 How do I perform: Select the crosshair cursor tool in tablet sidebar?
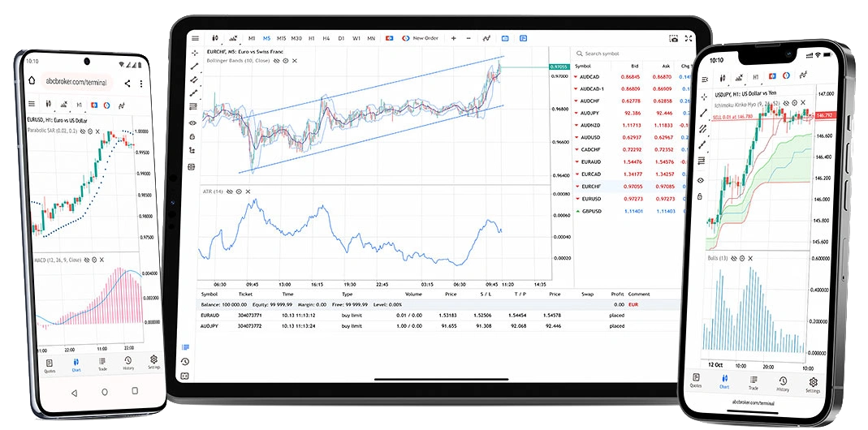click(x=193, y=54)
